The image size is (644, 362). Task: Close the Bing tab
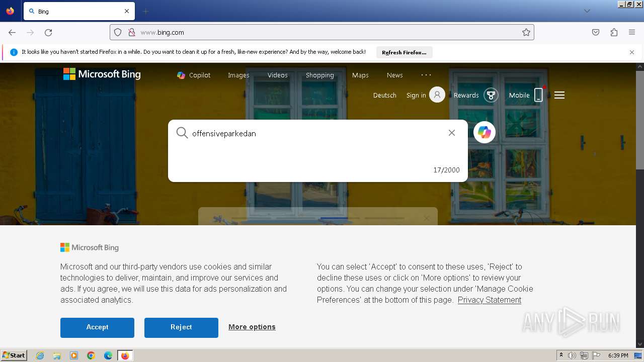(127, 11)
